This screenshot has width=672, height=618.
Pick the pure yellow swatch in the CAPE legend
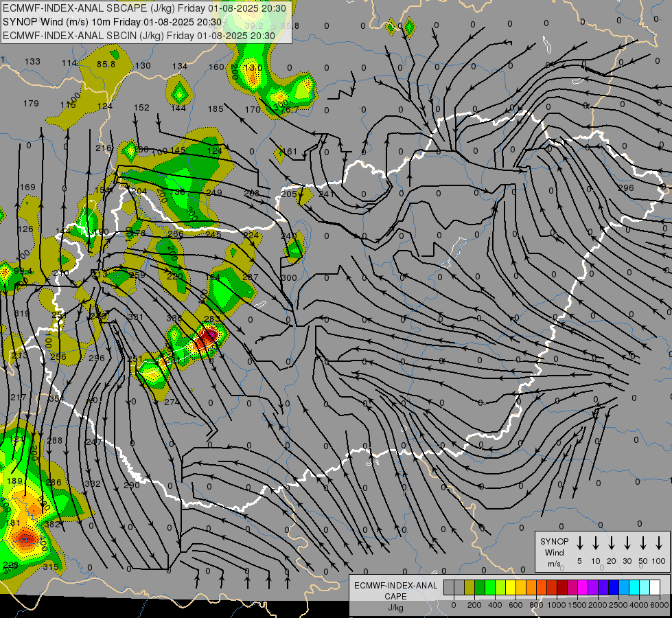[x=511, y=587]
